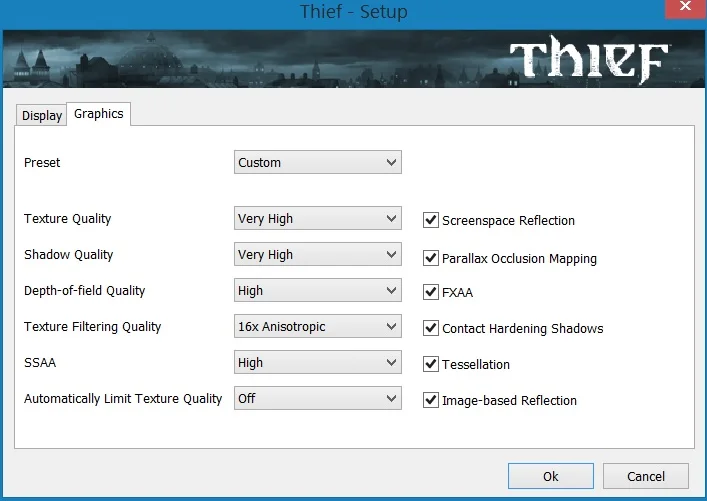Uncheck Image-based Reflection
This screenshot has width=707, height=501.
click(431, 400)
